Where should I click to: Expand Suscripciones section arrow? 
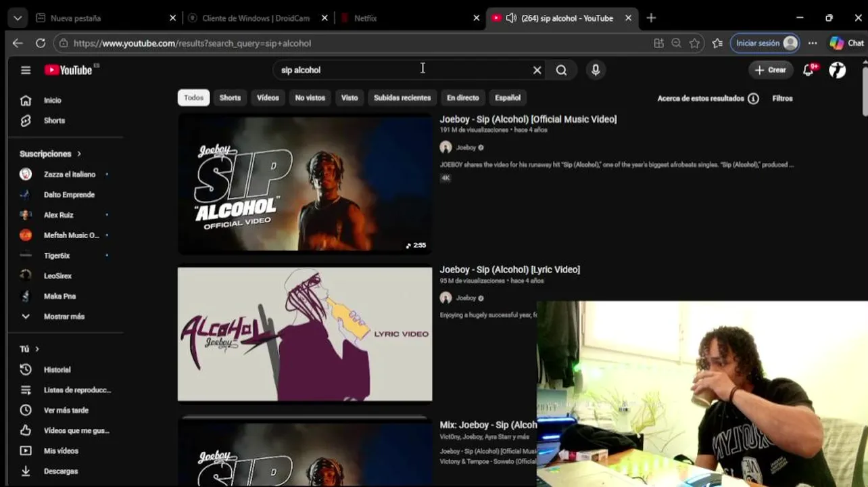click(x=78, y=154)
